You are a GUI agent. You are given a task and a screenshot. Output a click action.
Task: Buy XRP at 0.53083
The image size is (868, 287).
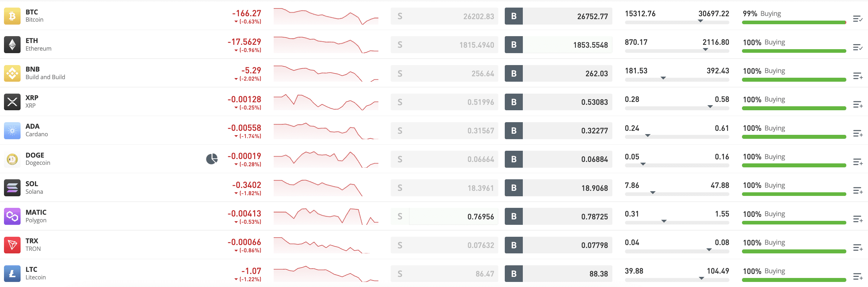point(559,102)
